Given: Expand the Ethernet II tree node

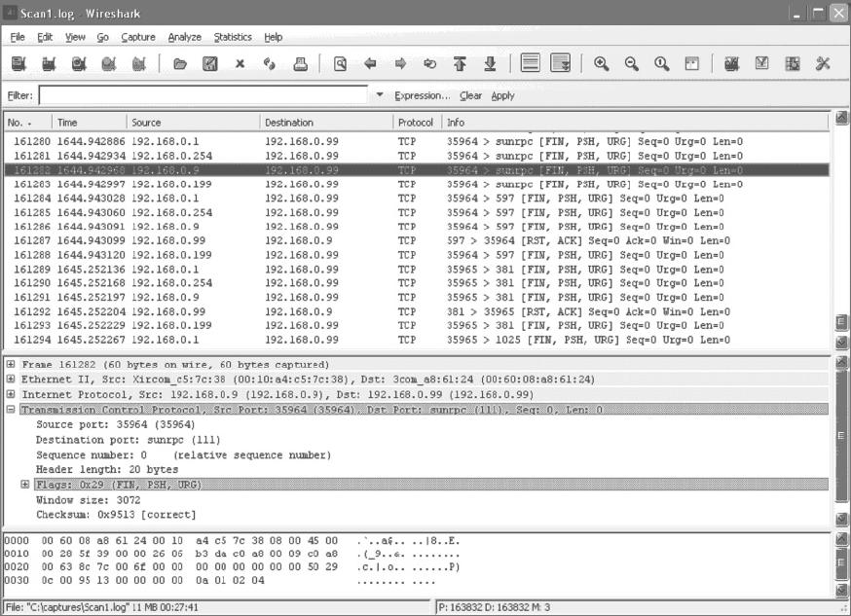Looking at the screenshot, I should pos(11,379).
